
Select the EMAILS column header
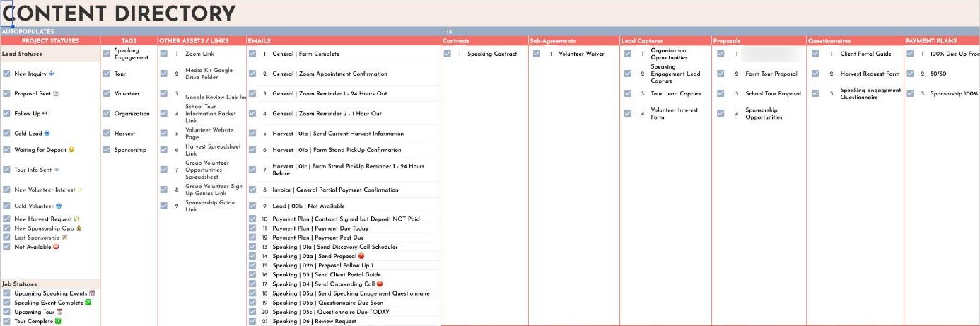coord(344,41)
